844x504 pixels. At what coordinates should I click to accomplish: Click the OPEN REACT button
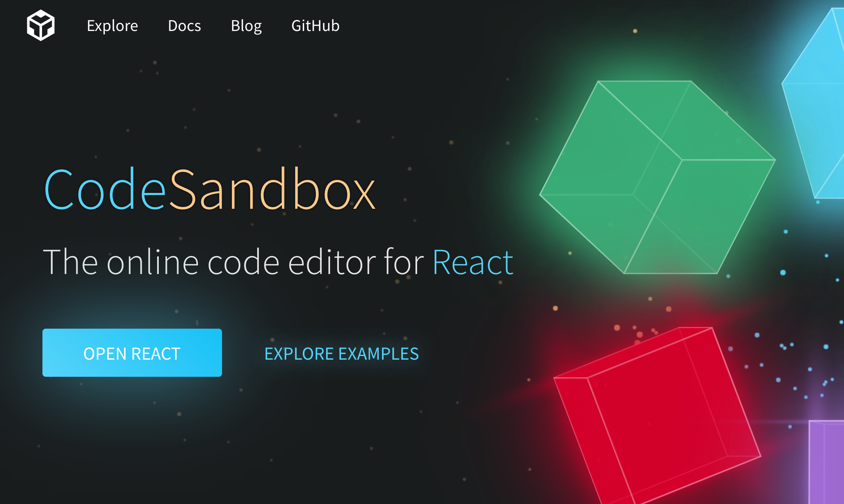click(x=132, y=353)
